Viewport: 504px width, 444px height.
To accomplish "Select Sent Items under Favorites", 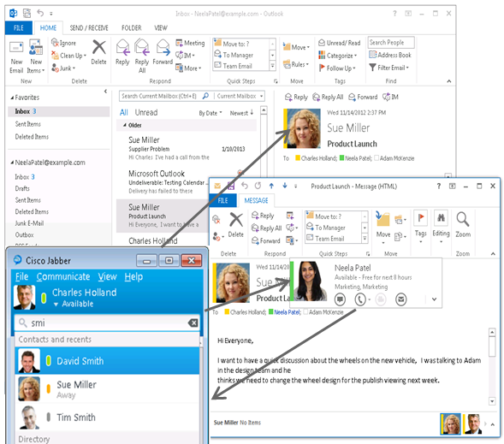I will pos(28,124).
